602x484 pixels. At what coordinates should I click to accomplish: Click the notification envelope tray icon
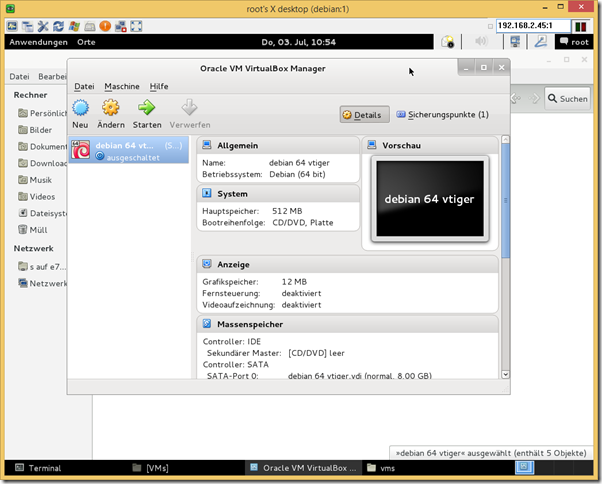pyautogui.click(x=448, y=41)
